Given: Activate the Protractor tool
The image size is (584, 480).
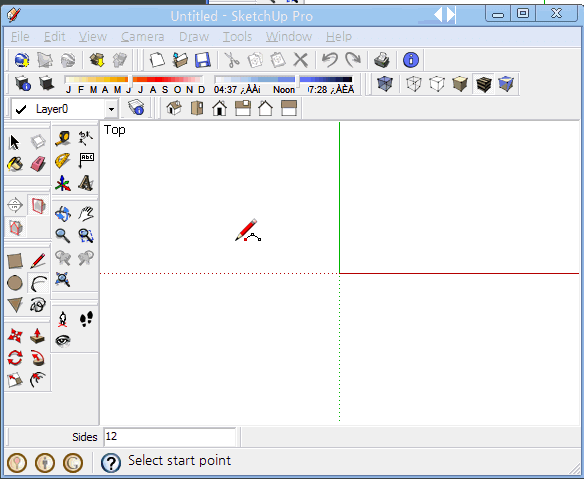Looking at the screenshot, I should pos(63,161).
